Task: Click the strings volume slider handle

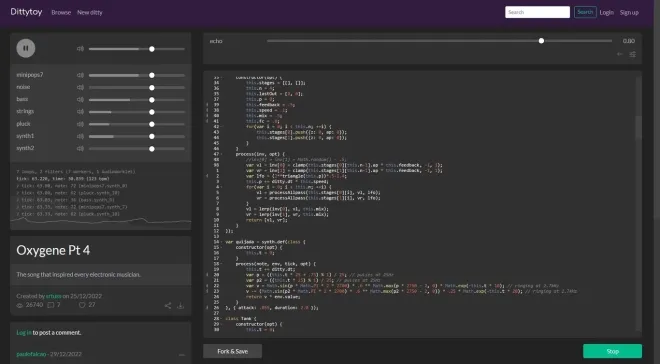Action: point(152,112)
